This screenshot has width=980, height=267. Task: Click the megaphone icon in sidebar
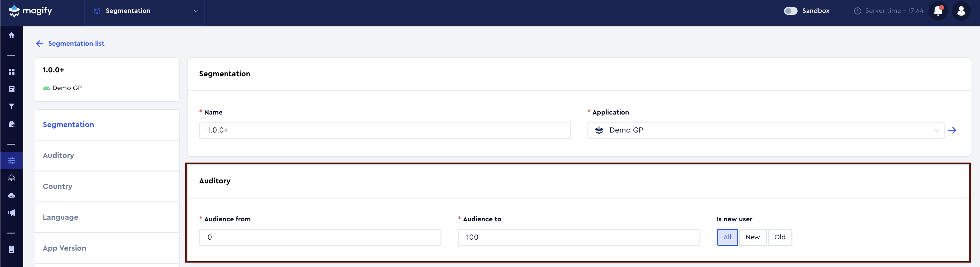click(11, 213)
